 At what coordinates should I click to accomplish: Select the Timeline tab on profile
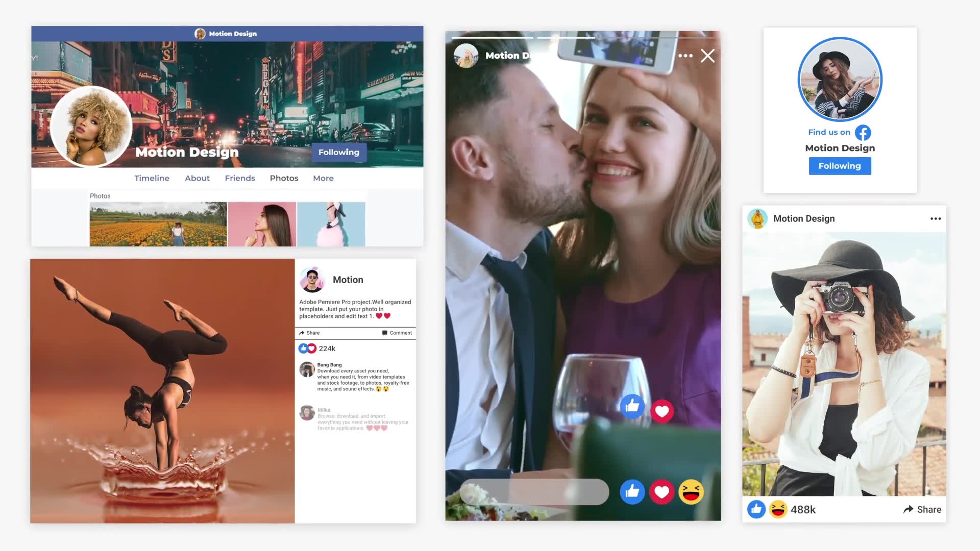[x=152, y=178]
